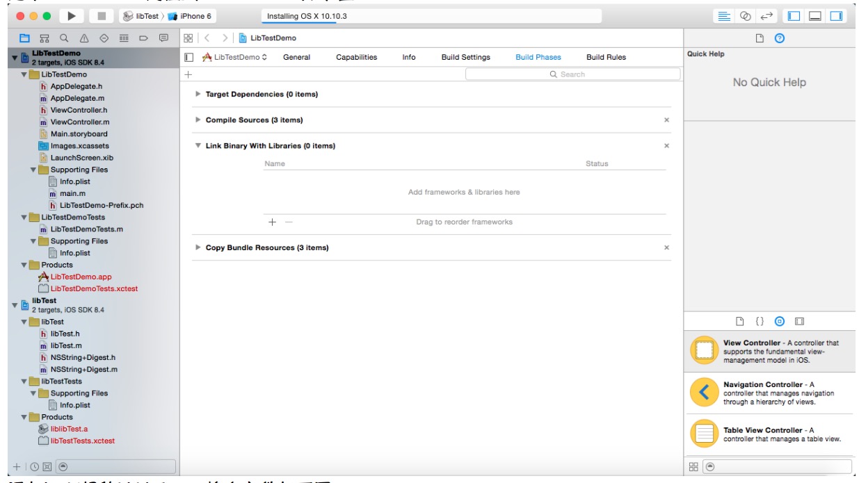Open the LibTestDemo target dropdown

tap(234, 57)
